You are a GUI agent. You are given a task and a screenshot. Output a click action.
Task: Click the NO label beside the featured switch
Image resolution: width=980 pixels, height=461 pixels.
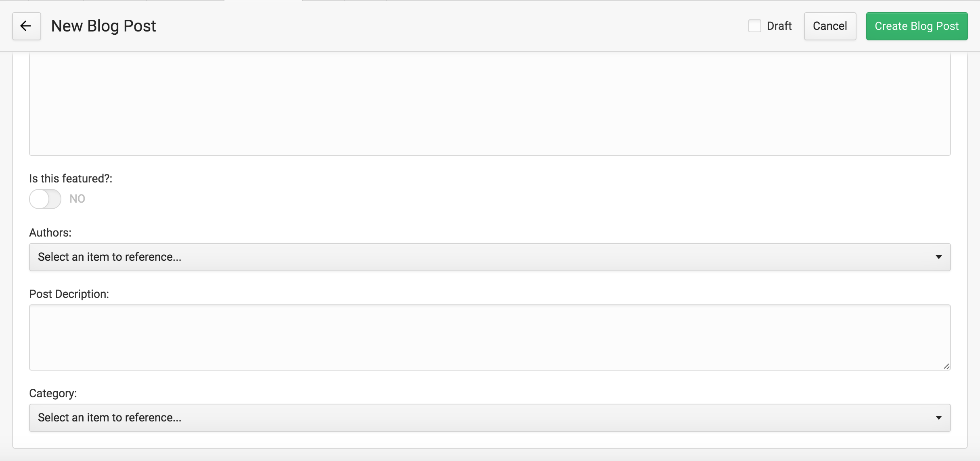pyautogui.click(x=77, y=199)
